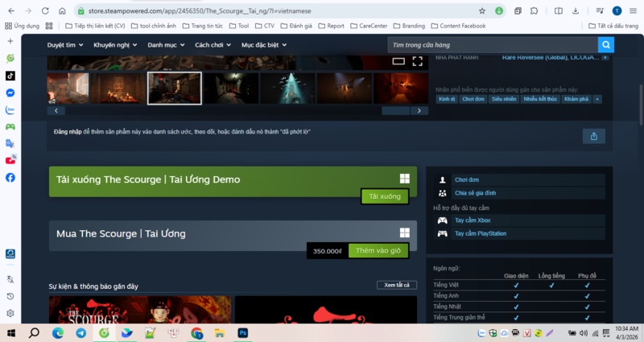Click the Đăng nhập link
Viewport: 644px width, 342px height.
pyautogui.click(x=68, y=132)
